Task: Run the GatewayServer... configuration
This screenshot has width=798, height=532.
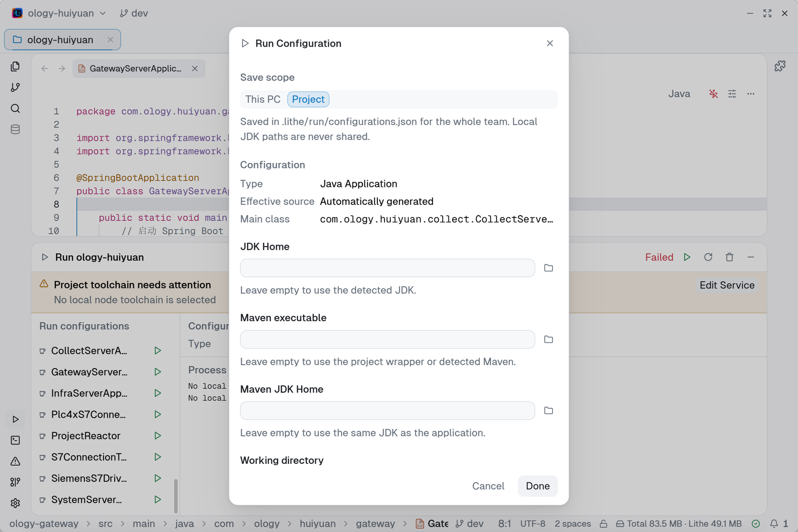Action: click(x=158, y=372)
